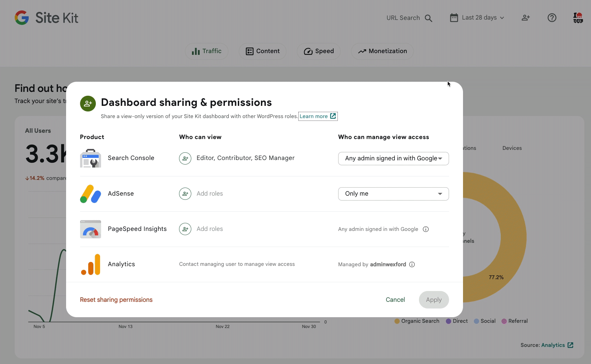The height and width of the screenshot is (364, 591).
Task: Edit roles icon for Search Console
Action: [x=185, y=158]
